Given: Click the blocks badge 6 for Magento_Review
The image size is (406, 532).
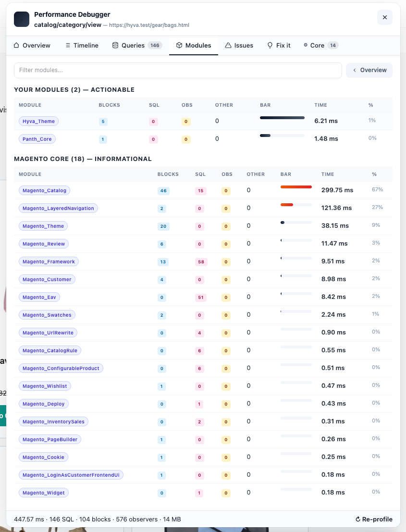Looking at the screenshot, I should [162, 244].
